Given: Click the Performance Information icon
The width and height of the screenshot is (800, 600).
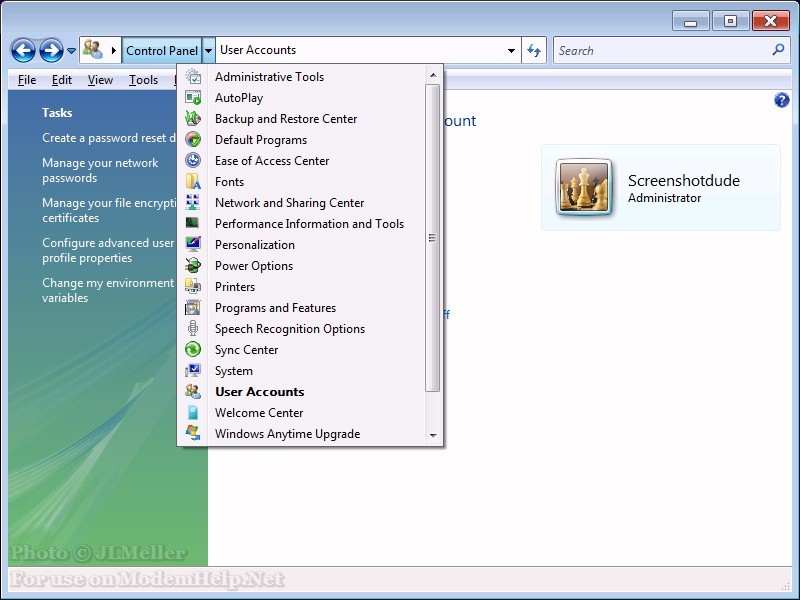Looking at the screenshot, I should (193, 223).
